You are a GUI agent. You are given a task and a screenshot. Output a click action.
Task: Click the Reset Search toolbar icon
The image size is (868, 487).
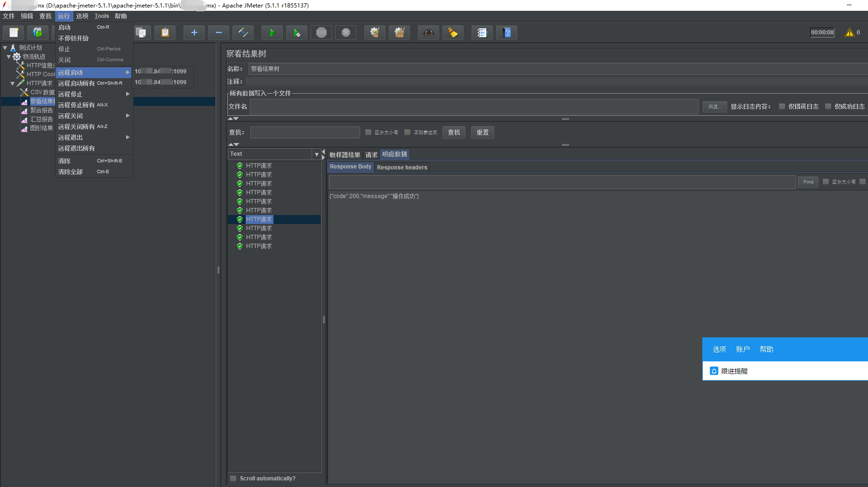453,32
